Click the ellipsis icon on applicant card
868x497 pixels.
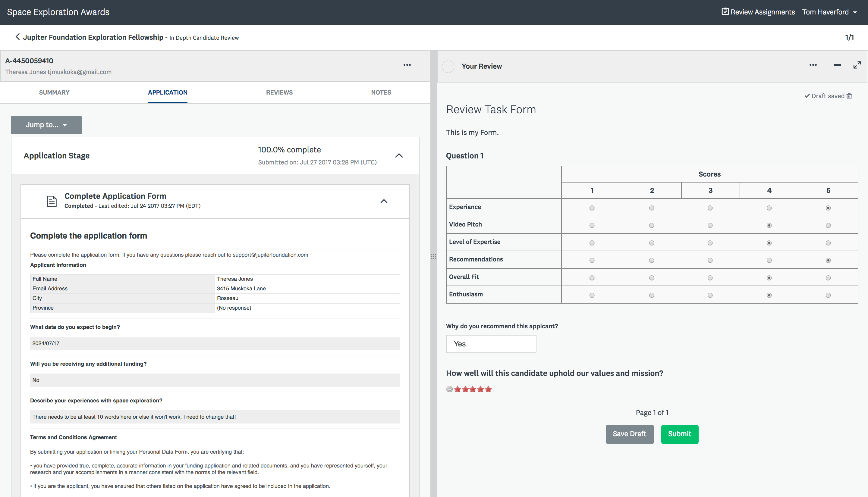407,66
